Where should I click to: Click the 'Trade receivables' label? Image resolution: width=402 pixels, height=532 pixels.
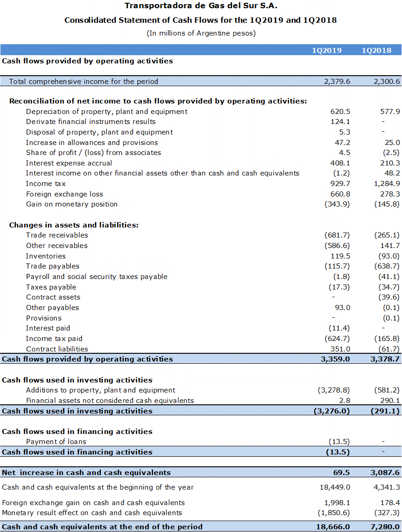(x=57, y=235)
